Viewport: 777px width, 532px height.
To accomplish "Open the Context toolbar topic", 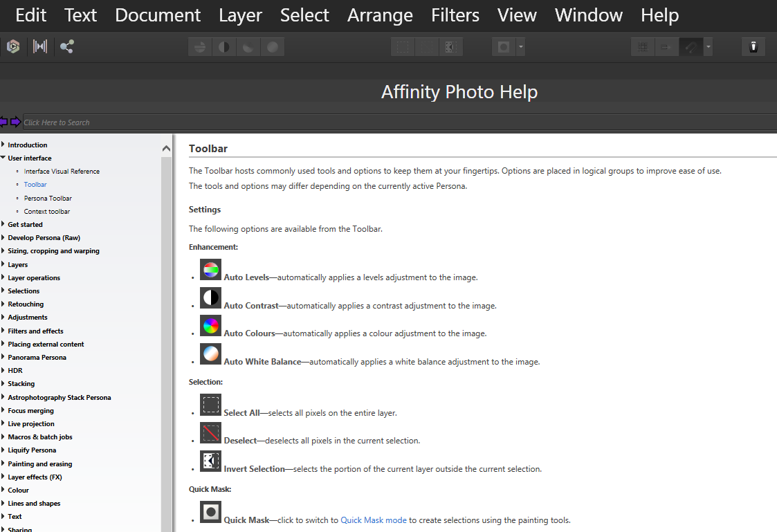I will click(x=46, y=211).
